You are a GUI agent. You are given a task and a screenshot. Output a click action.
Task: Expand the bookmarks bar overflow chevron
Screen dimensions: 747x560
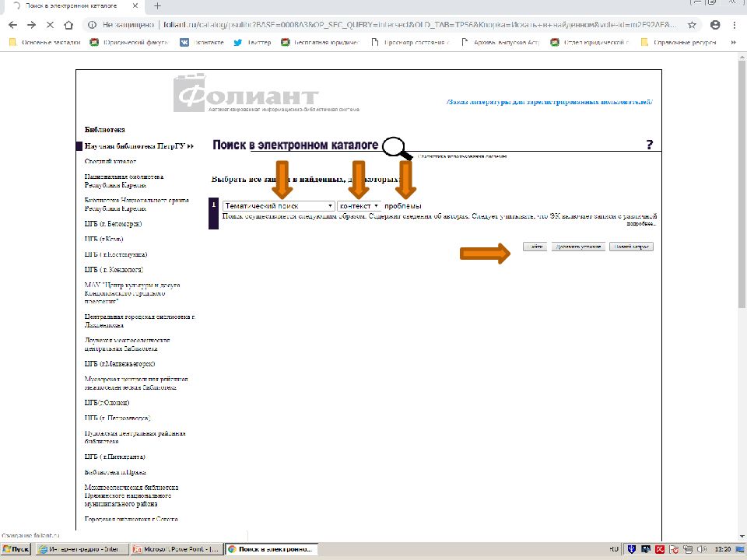pos(735,43)
